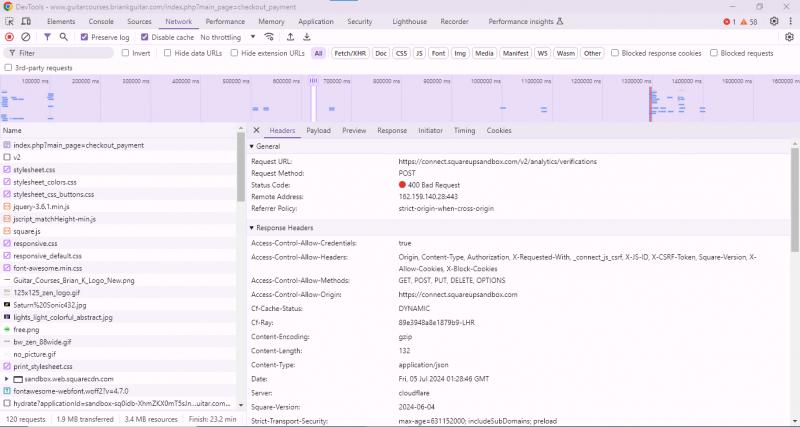Viewport: 800px width, 427px height.
Task: Select the no_picture.gif request row
Action: click(x=119, y=355)
